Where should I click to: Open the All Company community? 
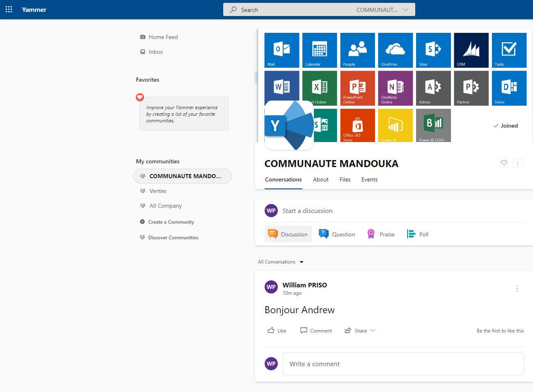coord(161,206)
